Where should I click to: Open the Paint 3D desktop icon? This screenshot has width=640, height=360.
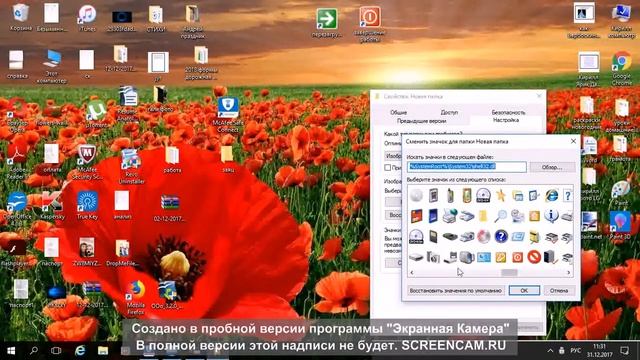620,225
